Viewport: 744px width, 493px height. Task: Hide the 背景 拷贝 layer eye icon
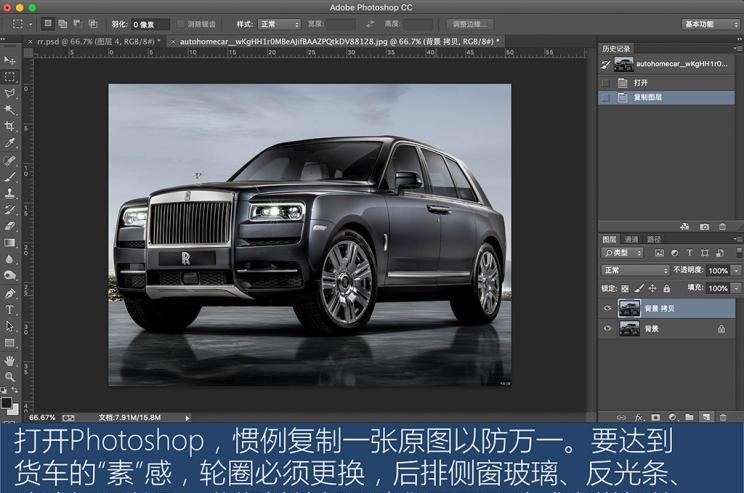point(607,308)
